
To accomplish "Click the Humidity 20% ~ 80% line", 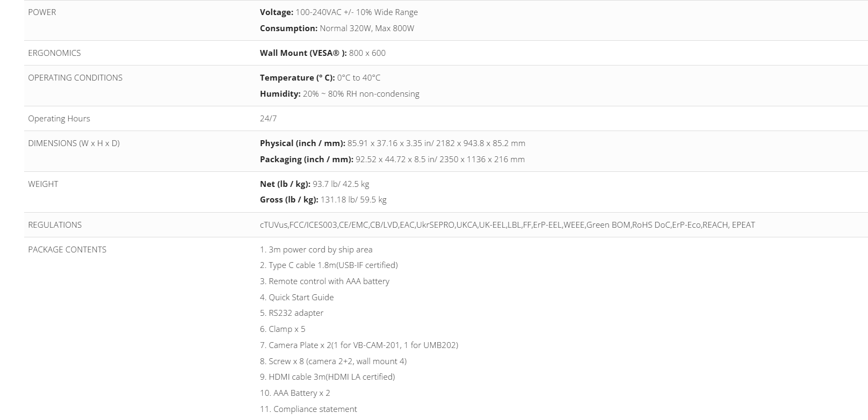I will coord(339,94).
